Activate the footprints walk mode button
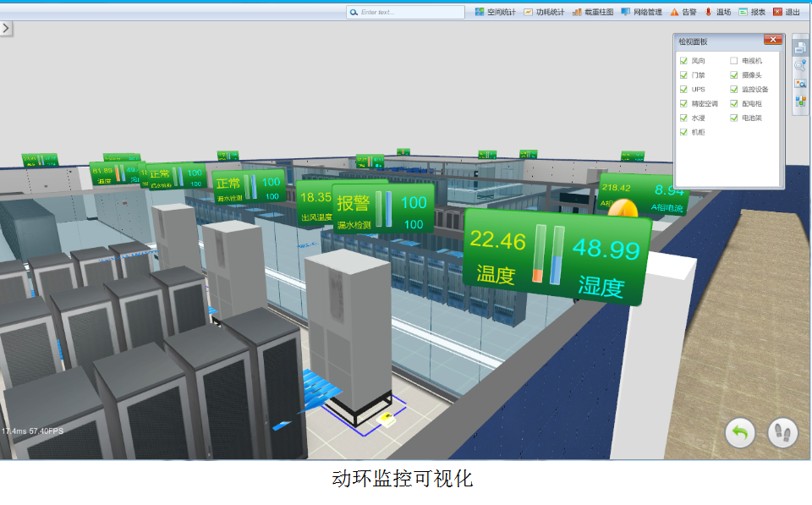Viewport: 812px width, 505px height. 782,433
